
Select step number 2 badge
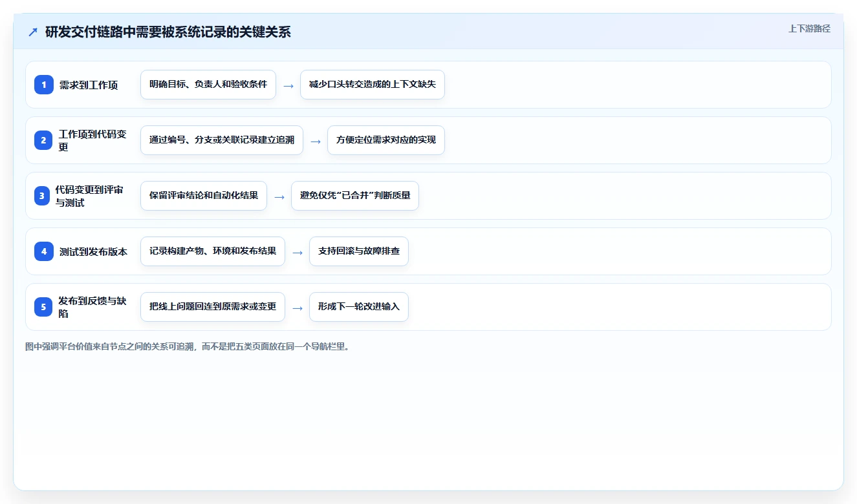44,140
